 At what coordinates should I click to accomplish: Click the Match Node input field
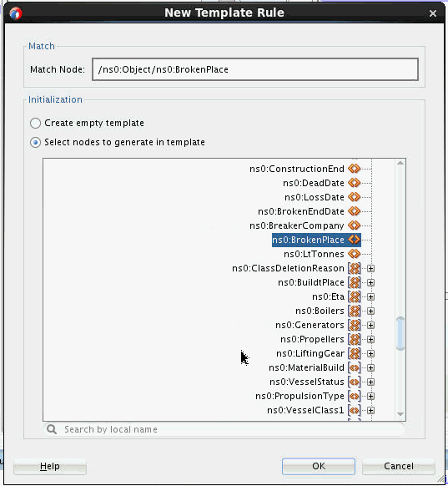coord(255,69)
